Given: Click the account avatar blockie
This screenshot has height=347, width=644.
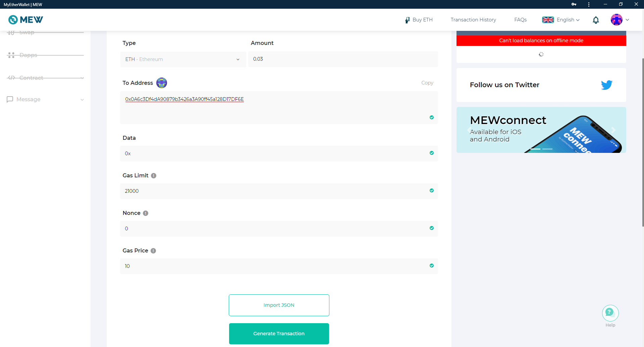Looking at the screenshot, I should pos(616,20).
